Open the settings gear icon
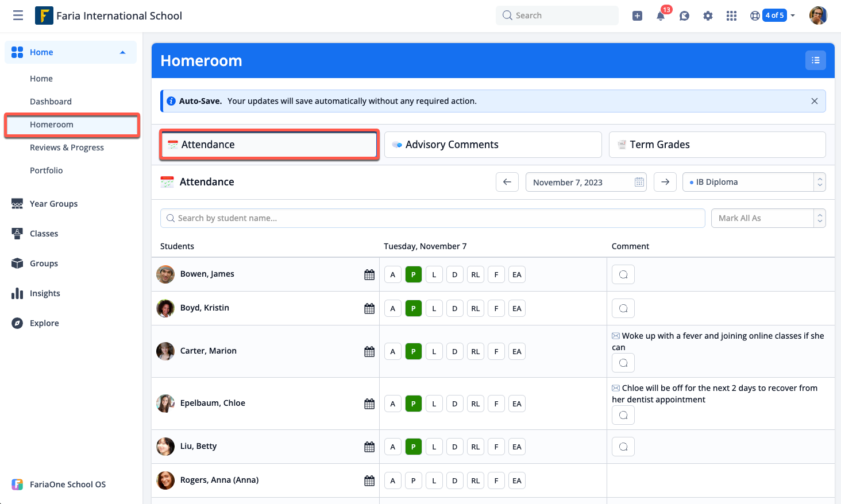The width and height of the screenshot is (841, 504). click(x=708, y=15)
